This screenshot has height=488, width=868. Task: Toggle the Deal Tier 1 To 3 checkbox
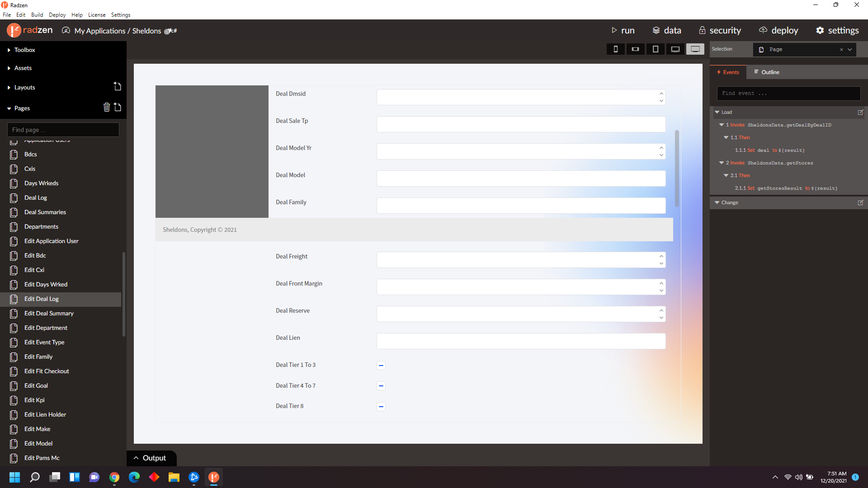pos(381,365)
